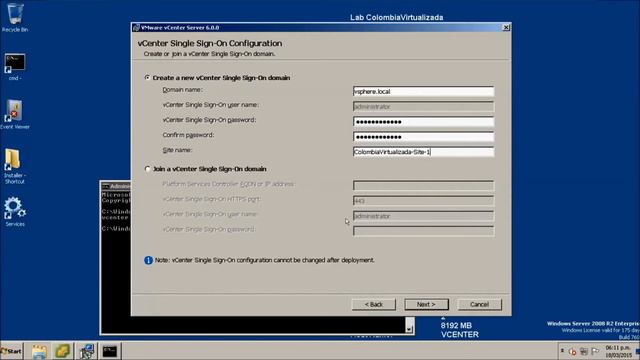Click the HTTPS port 443 field

coord(423,201)
